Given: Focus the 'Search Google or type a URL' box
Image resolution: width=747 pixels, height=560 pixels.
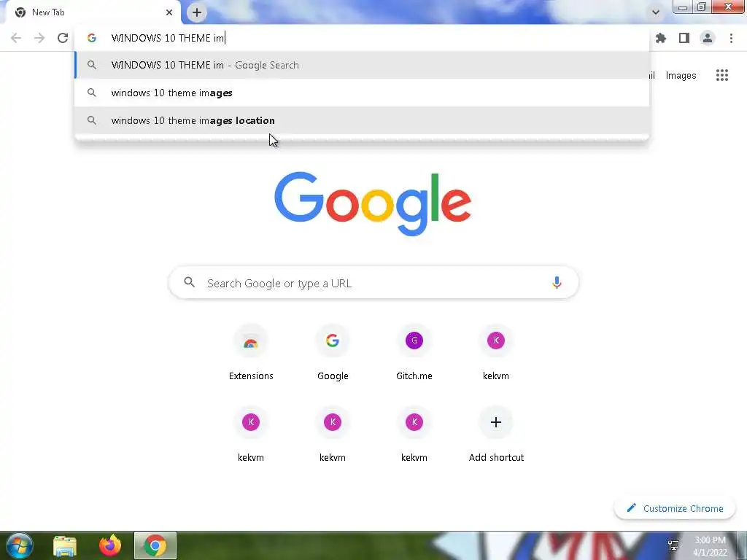Looking at the screenshot, I should pos(374,283).
